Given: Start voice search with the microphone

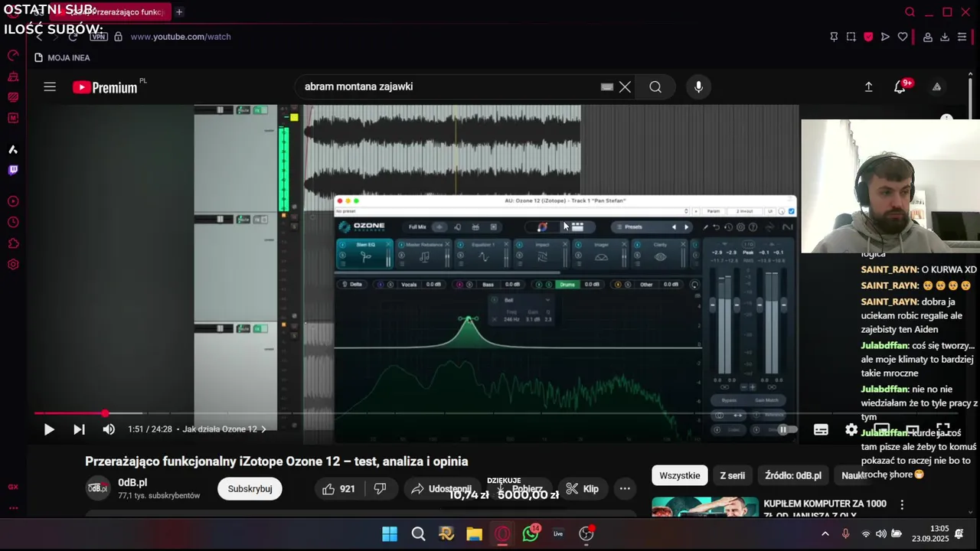Looking at the screenshot, I should (698, 87).
